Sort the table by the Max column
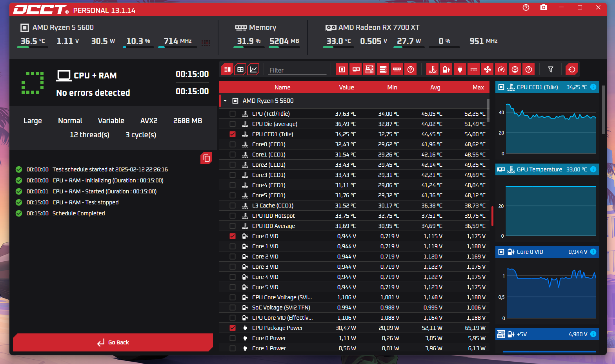Image resolution: width=615 pixels, height=364 pixels. [x=478, y=87]
